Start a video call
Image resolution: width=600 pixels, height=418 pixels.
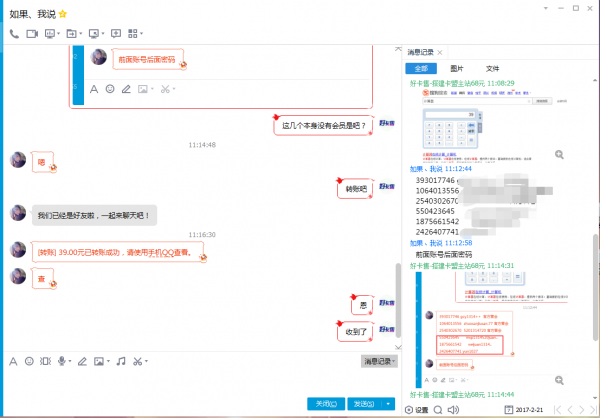pos(33,33)
